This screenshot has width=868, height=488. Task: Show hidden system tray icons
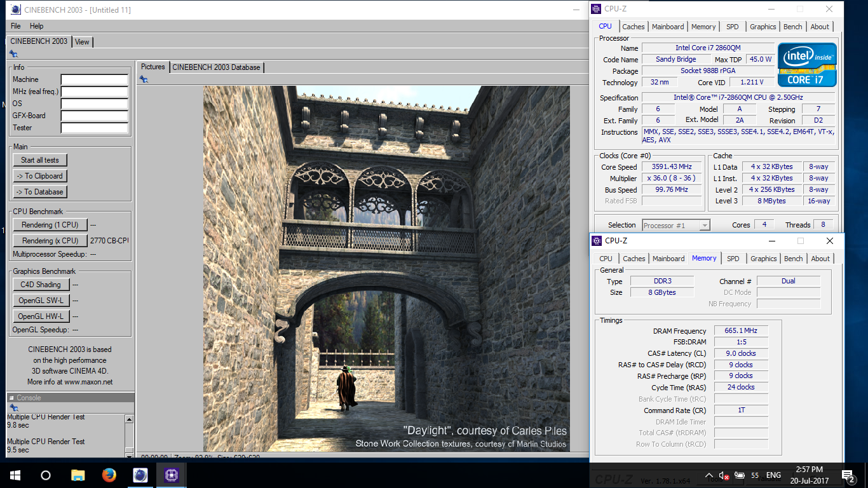coord(709,475)
